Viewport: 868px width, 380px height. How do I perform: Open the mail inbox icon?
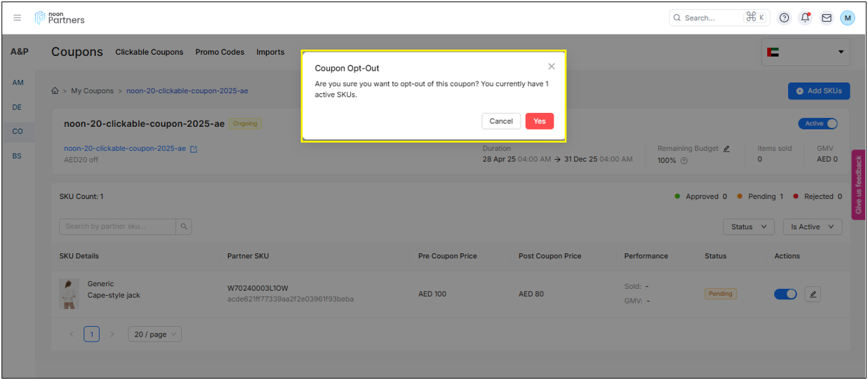click(827, 18)
